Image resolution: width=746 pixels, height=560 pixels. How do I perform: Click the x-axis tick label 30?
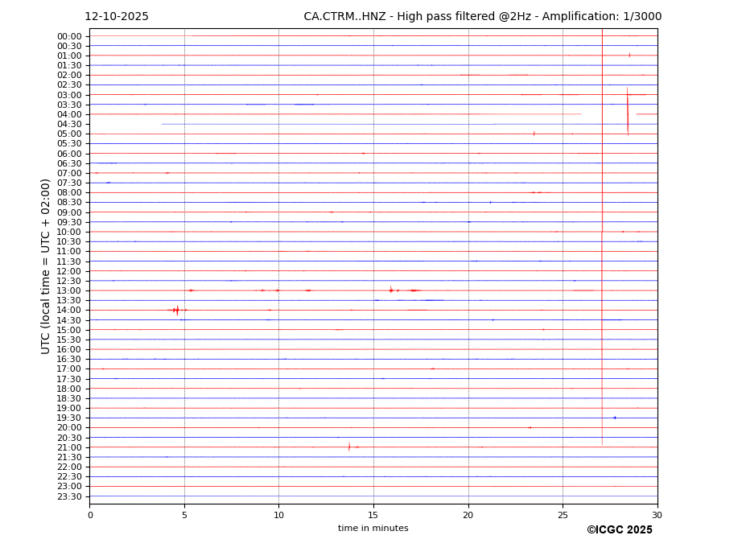[x=657, y=515]
